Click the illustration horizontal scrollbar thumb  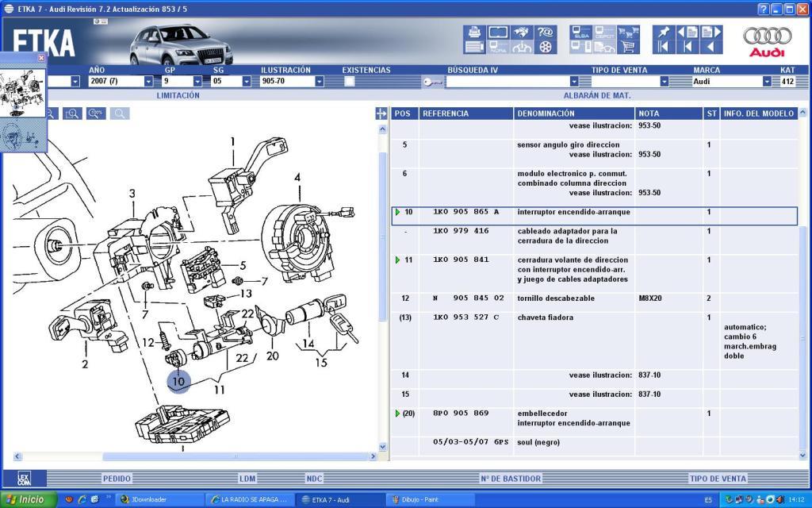point(236,456)
